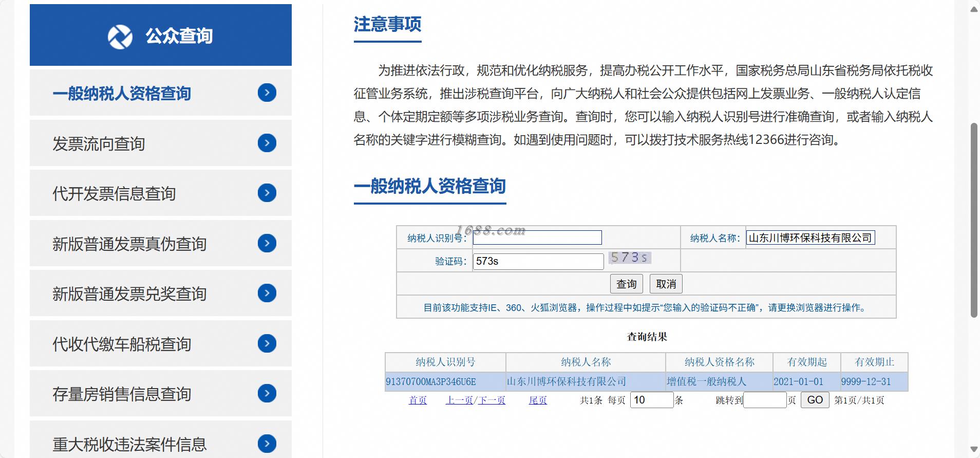The image size is (980, 458).
Task: Refresh the captcha image 573s
Action: [630, 258]
